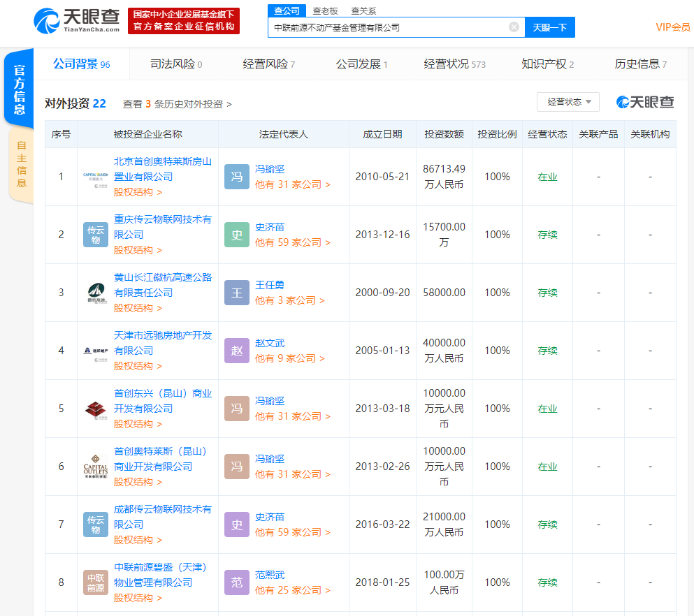Click the 黄山长江徽杭高速公路 company logo
This screenshot has height=616, width=694.
coord(96,293)
